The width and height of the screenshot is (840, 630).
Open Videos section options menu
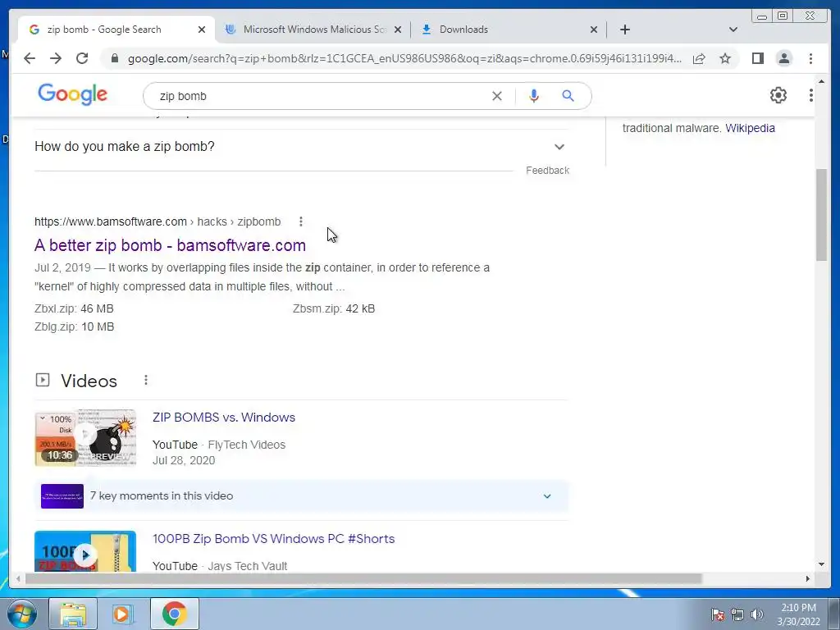[146, 380]
